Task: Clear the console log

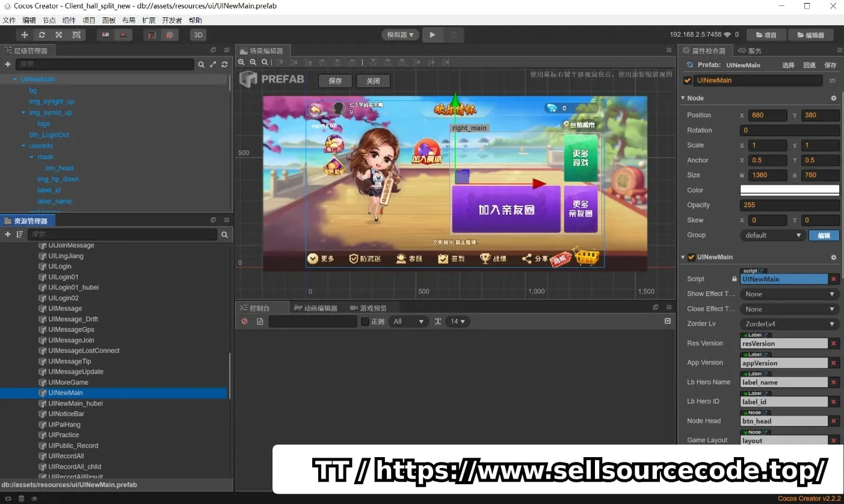Action: (x=244, y=322)
